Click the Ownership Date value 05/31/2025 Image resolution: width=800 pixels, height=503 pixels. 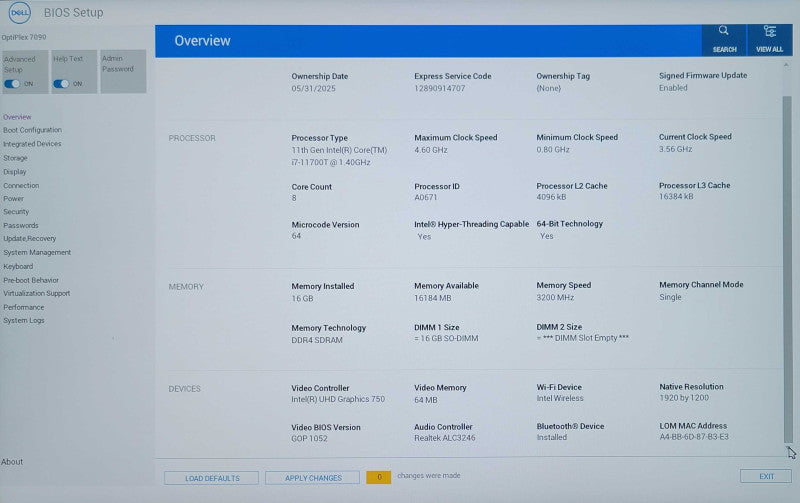click(x=313, y=88)
